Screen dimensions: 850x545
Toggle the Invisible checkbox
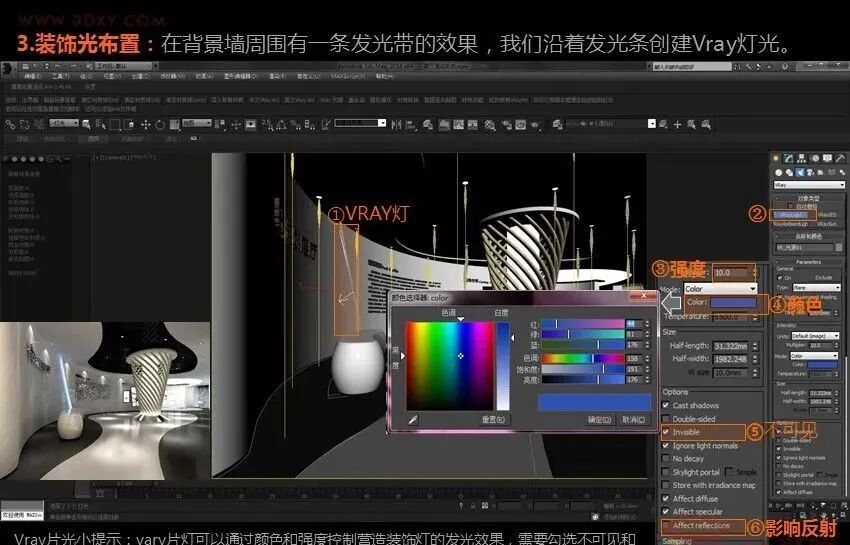(666, 432)
